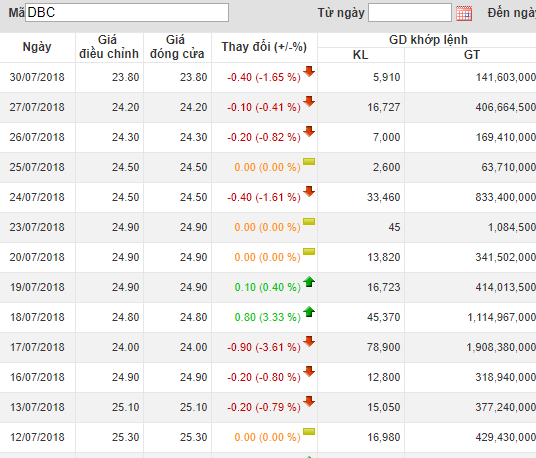Select the KL column header

tap(361, 55)
